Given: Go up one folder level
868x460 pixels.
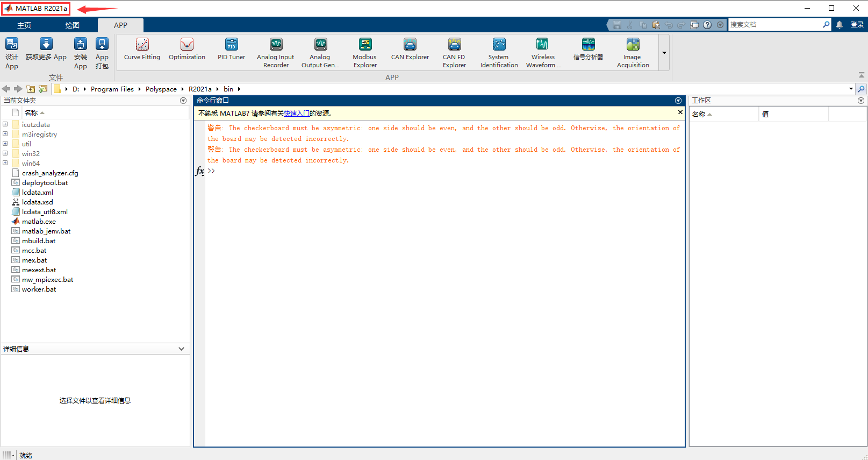Looking at the screenshot, I should [31, 89].
